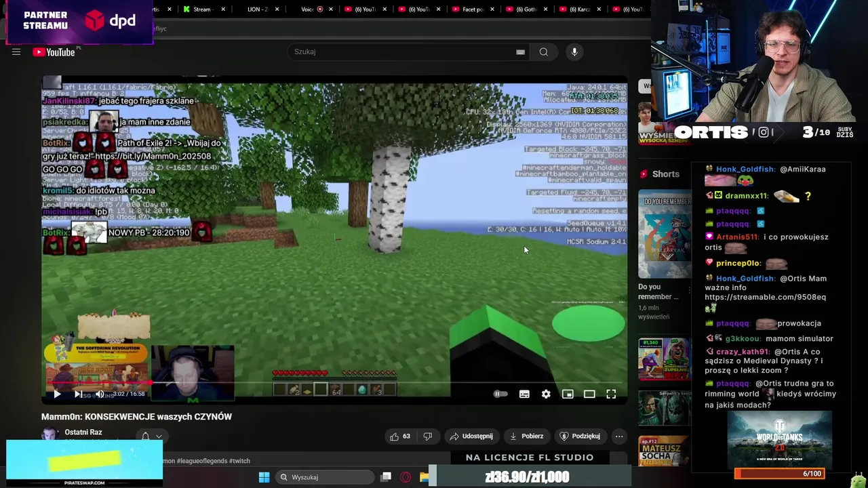Click the magnifier search button
The width and height of the screenshot is (868, 488).
click(x=543, y=52)
